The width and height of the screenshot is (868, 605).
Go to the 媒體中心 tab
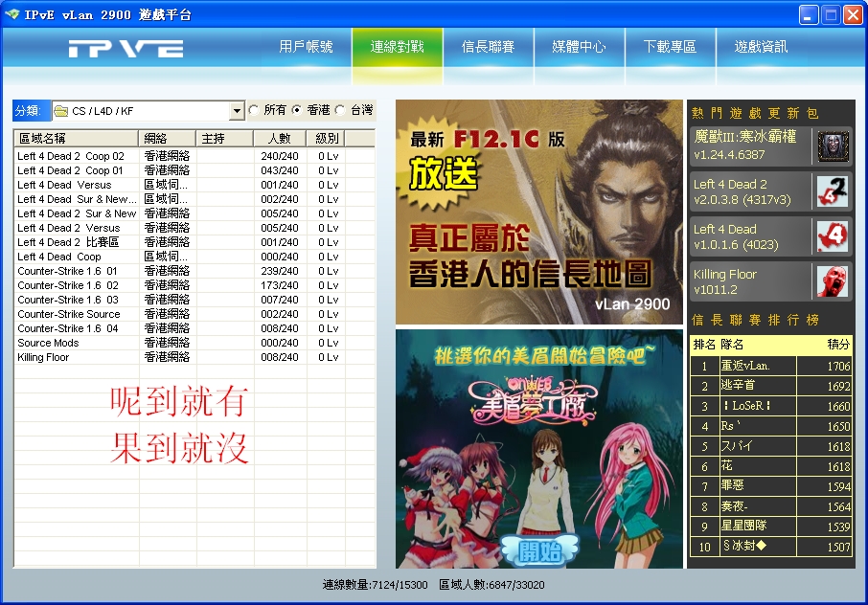[579, 47]
